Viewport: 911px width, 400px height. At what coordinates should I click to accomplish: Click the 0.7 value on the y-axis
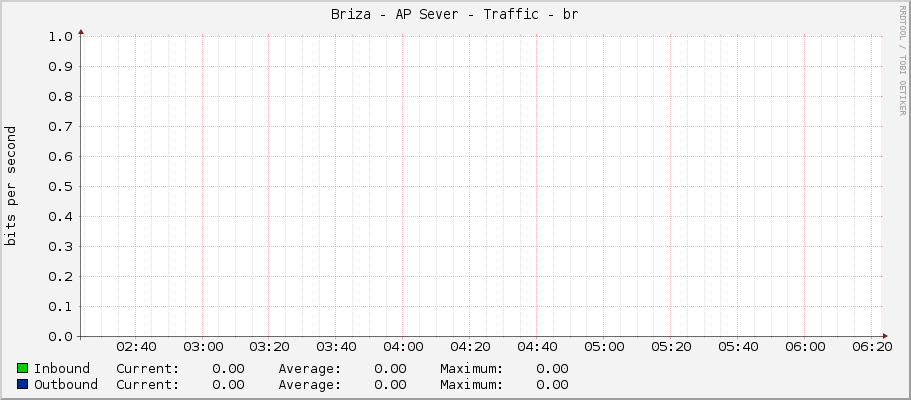(x=60, y=127)
